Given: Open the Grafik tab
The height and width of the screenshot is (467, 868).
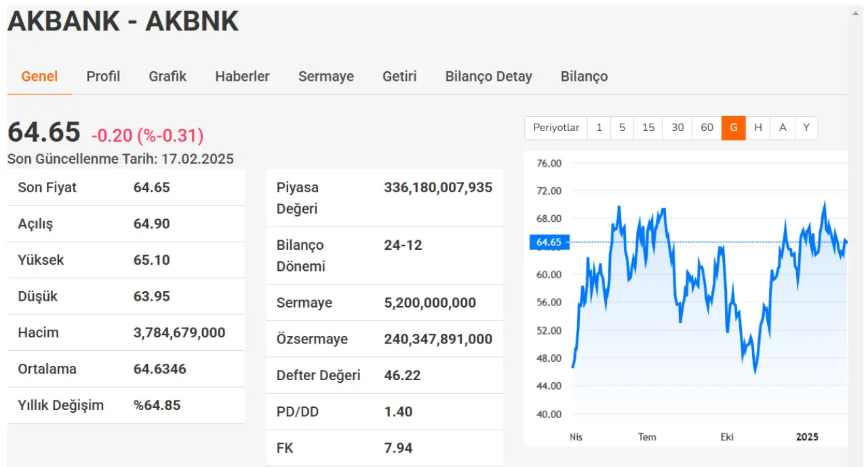Looking at the screenshot, I should click(x=167, y=77).
